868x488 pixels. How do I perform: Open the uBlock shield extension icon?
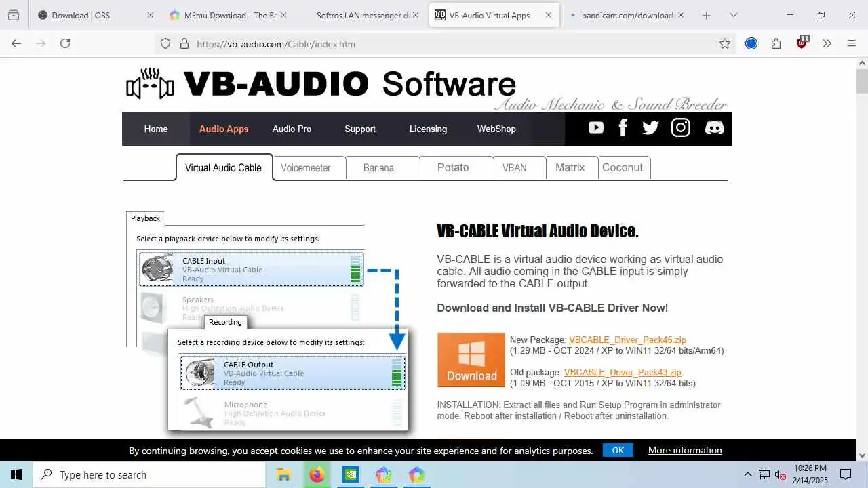[x=802, y=42]
